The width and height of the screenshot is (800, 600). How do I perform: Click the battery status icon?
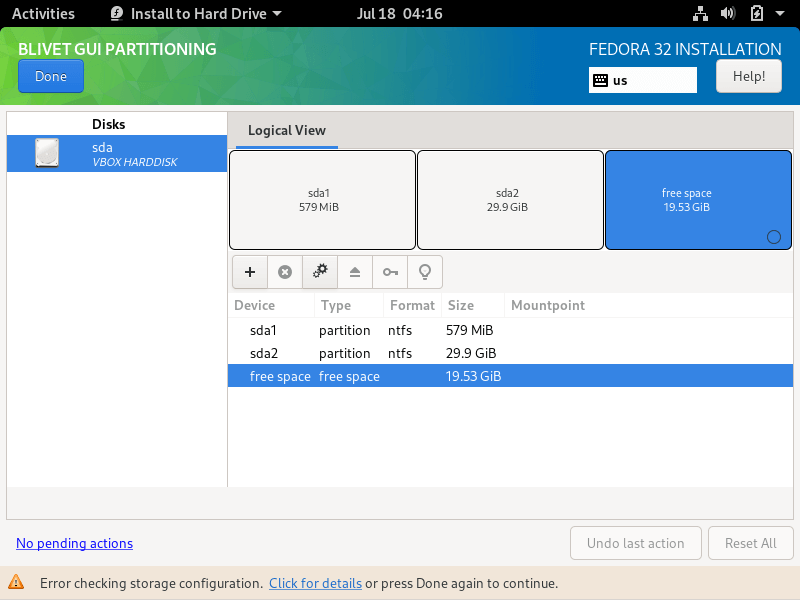[757, 14]
